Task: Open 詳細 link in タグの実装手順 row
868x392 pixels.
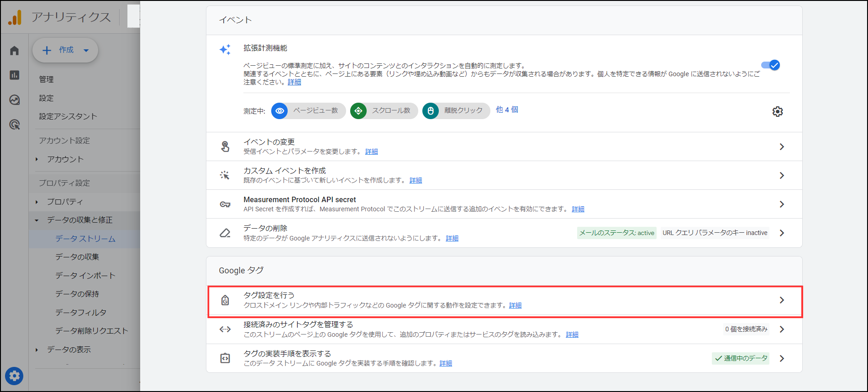Action: click(x=446, y=363)
